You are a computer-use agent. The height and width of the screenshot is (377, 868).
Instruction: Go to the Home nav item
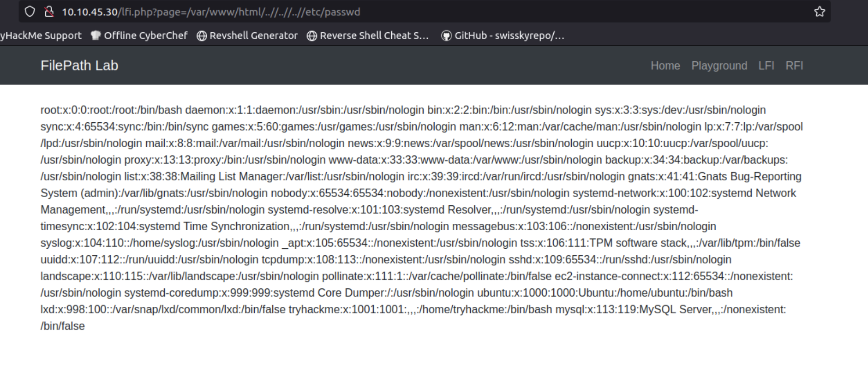pyautogui.click(x=665, y=66)
